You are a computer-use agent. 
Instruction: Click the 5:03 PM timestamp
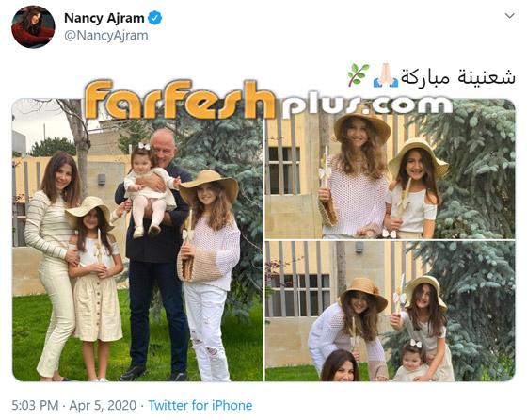[x=35, y=405]
